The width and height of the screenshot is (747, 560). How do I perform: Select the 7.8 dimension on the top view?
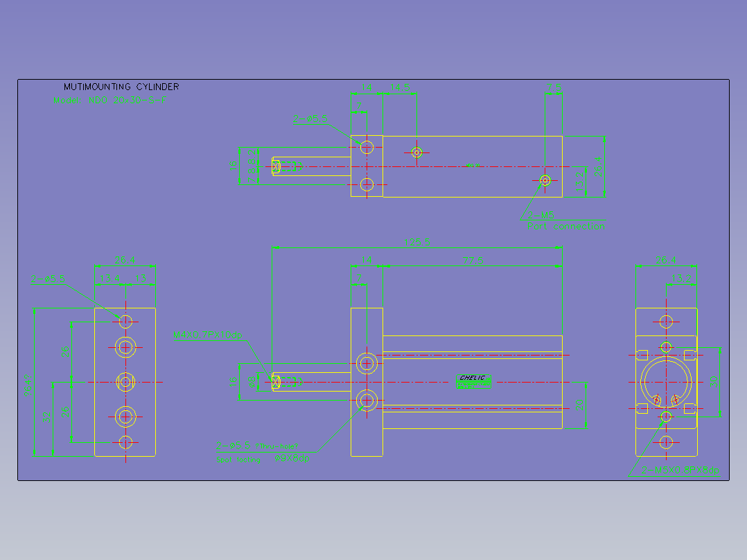tap(251, 175)
